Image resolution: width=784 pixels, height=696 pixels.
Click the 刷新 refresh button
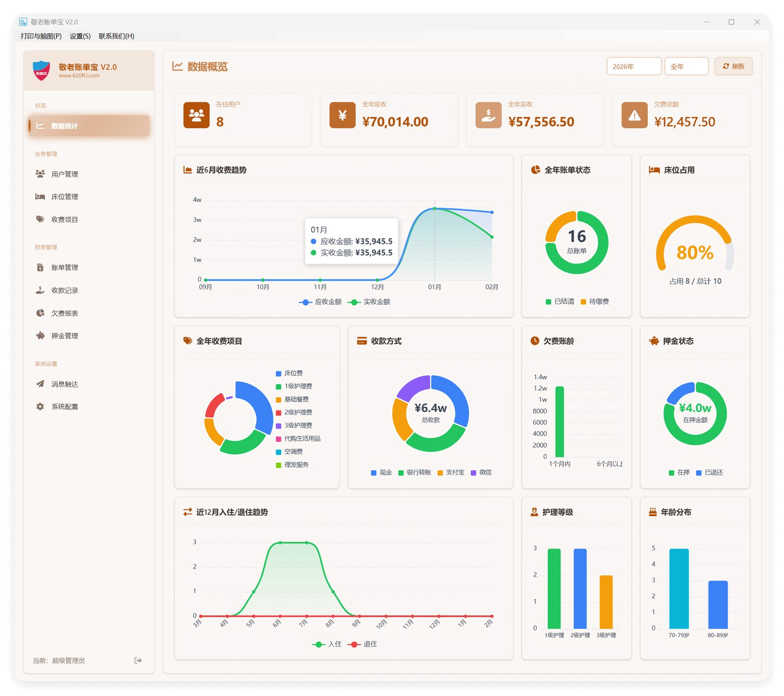tap(733, 66)
